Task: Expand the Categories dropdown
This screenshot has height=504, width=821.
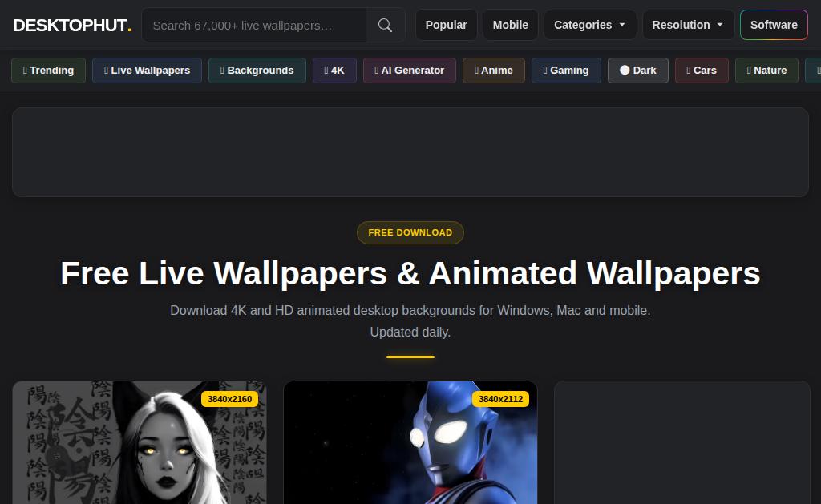Action: [590, 25]
